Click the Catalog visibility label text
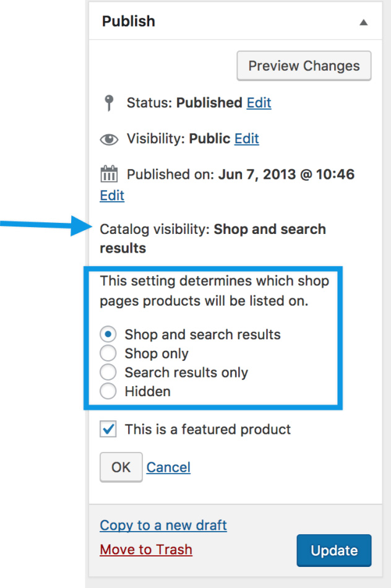The image size is (391, 588). pyautogui.click(x=155, y=229)
